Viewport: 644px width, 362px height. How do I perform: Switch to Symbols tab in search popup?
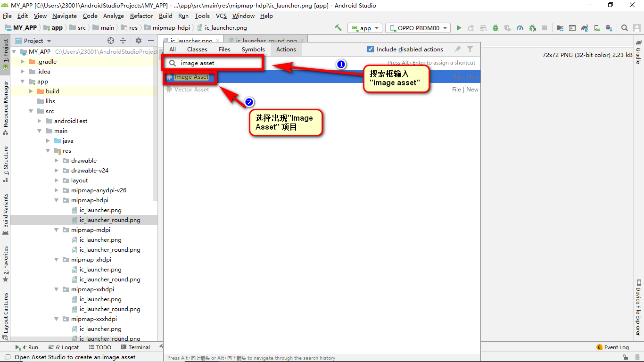pyautogui.click(x=253, y=49)
